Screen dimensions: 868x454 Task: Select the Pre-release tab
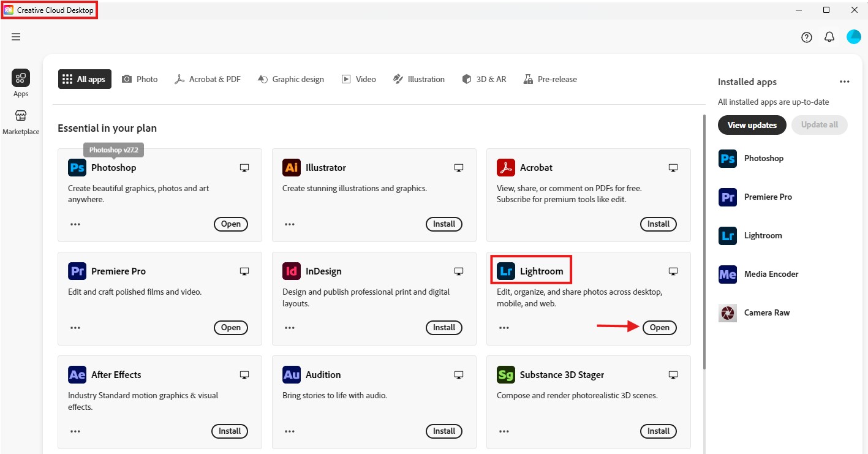550,79
